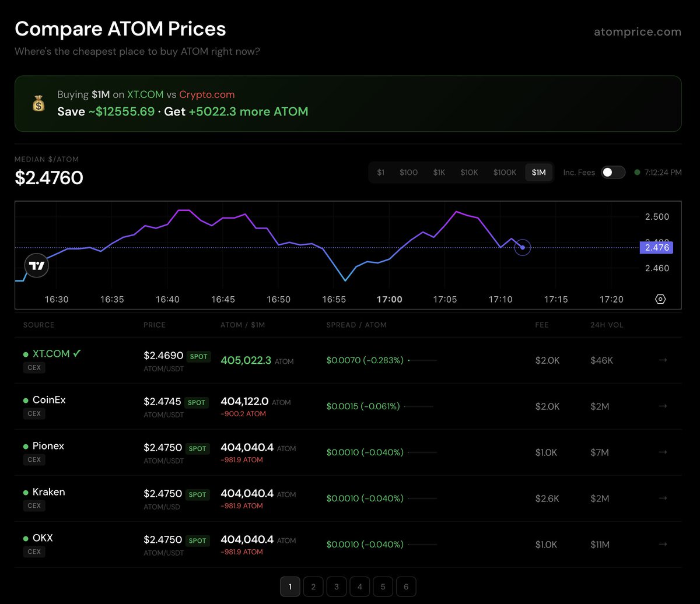700x604 pixels.
Task: Click the SOURCE column header
Action: pyautogui.click(x=38, y=325)
